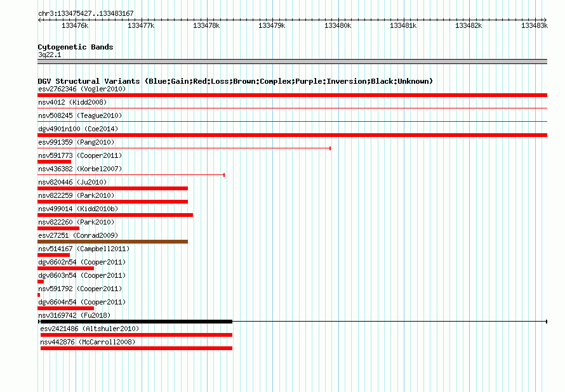Open the nsv508245 (Teague2010) variant label
The height and width of the screenshot is (392, 565).
(x=80, y=115)
